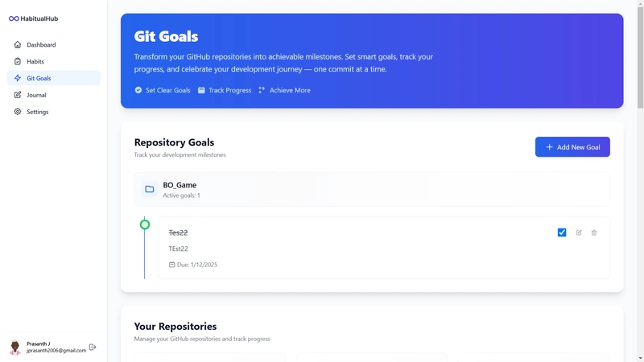
Task: Edit the Tes22 goal via pencil icon
Action: pyautogui.click(x=579, y=232)
